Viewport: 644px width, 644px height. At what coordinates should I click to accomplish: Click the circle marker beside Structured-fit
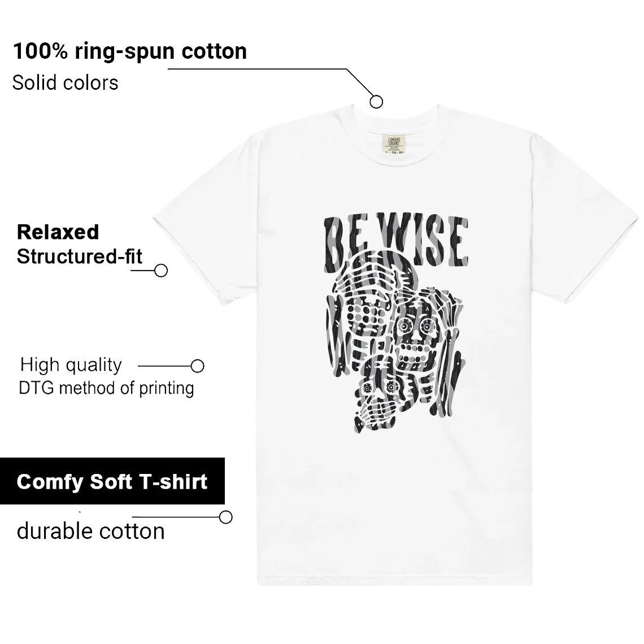pyautogui.click(x=160, y=271)
